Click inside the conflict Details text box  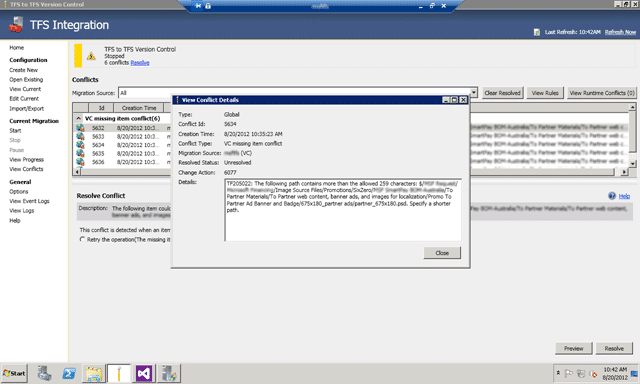point(343,210)
